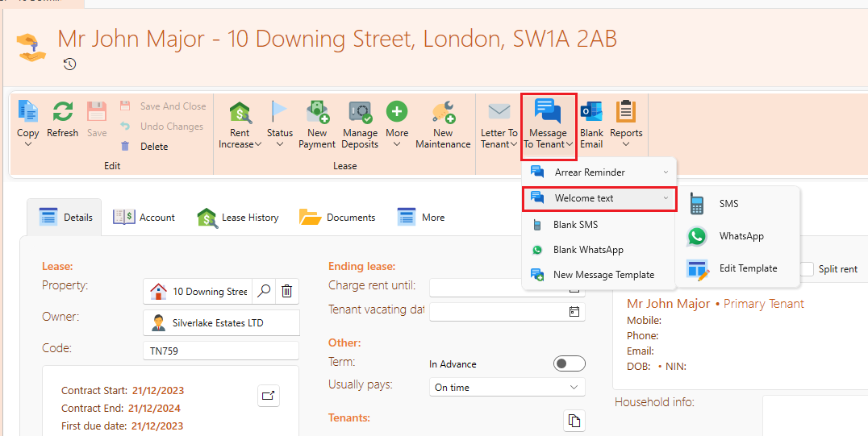Click the Mr John Major tenant name

[x=668, y=304]
